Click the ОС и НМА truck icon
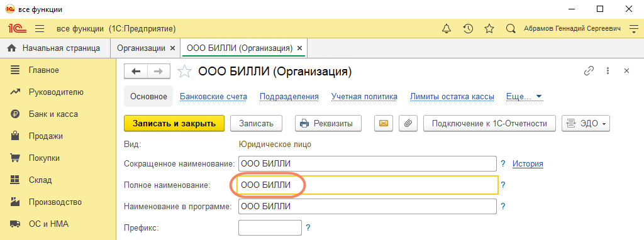The height and width of the screenshot is (240, 644). tap(15, 224)
